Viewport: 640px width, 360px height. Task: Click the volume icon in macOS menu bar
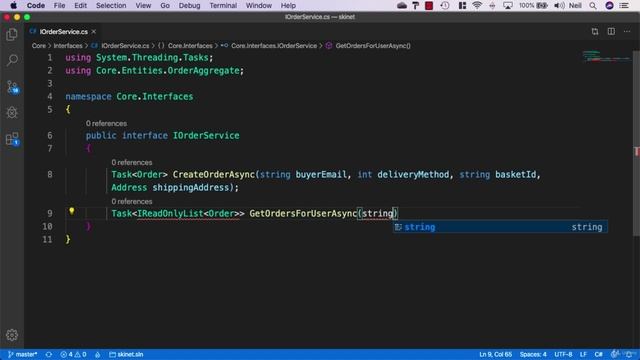pyautogui.click(x=559, y=5)
